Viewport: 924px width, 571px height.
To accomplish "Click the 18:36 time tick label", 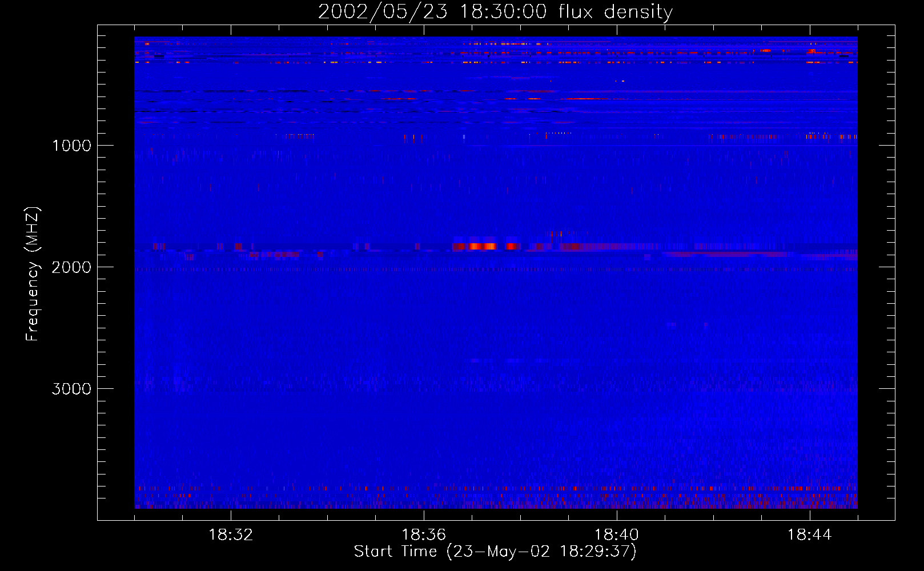I will (x=424, y=535).
